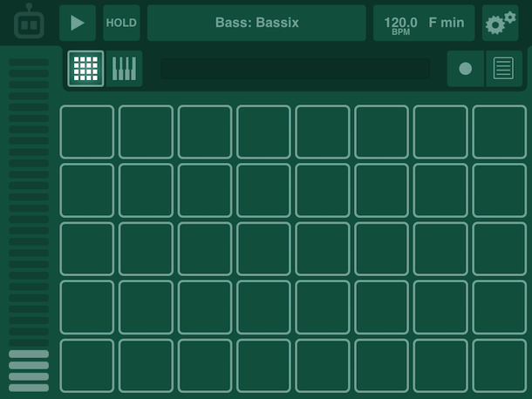Click the empty pattern display bar
The height and width of the screenshot is (399, 532).
pyautogui.click(x=295, y=69)
